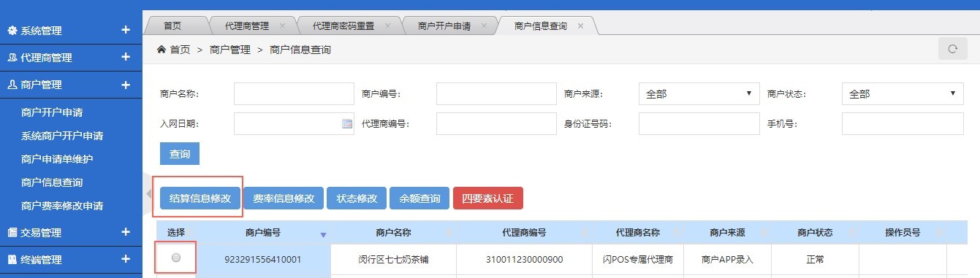Expand 代理商管理 with the plus sign

tap(126, 57)
